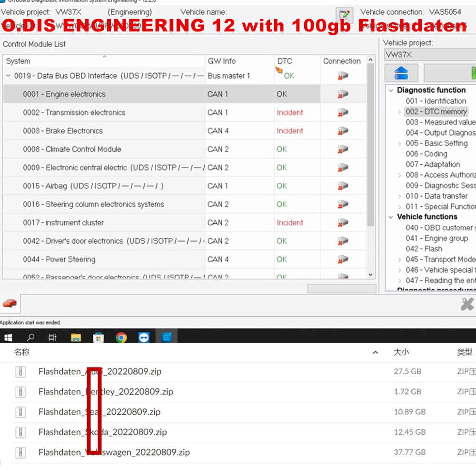Sort by DTC column header

(297, 61)
